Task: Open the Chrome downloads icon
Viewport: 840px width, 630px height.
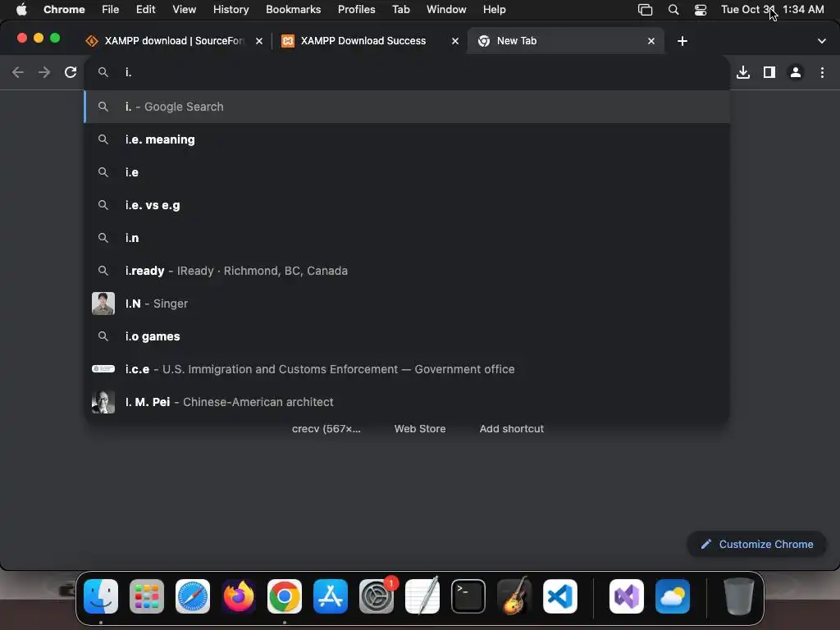Action: pyautogui.click(x=743, y=72)
